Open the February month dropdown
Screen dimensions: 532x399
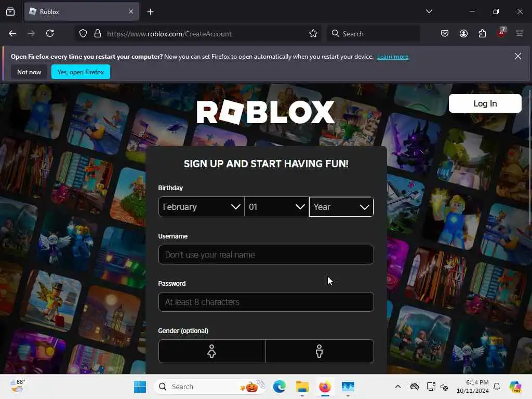pos(201,207)
